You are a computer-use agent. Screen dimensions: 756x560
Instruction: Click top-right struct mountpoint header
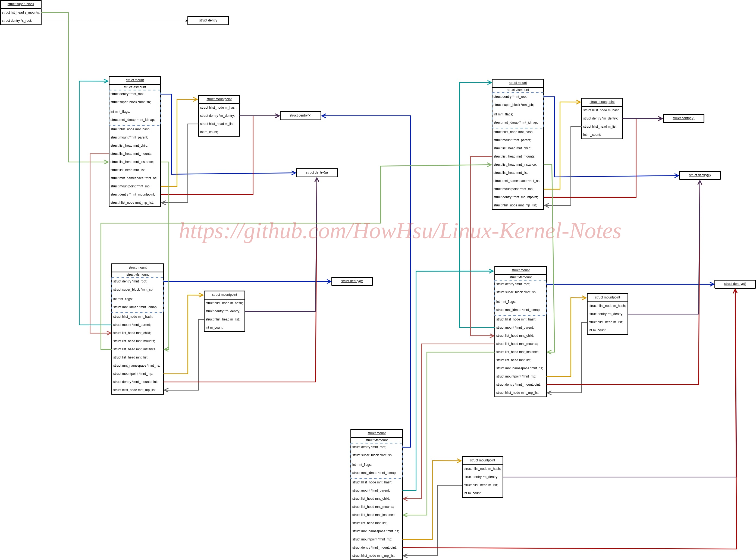602,102
